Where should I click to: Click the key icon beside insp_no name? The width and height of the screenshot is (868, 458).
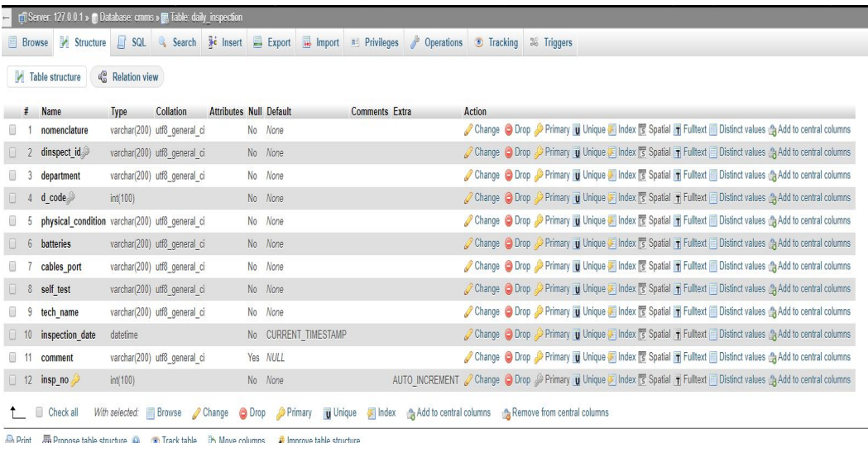[x=75, y=380]
